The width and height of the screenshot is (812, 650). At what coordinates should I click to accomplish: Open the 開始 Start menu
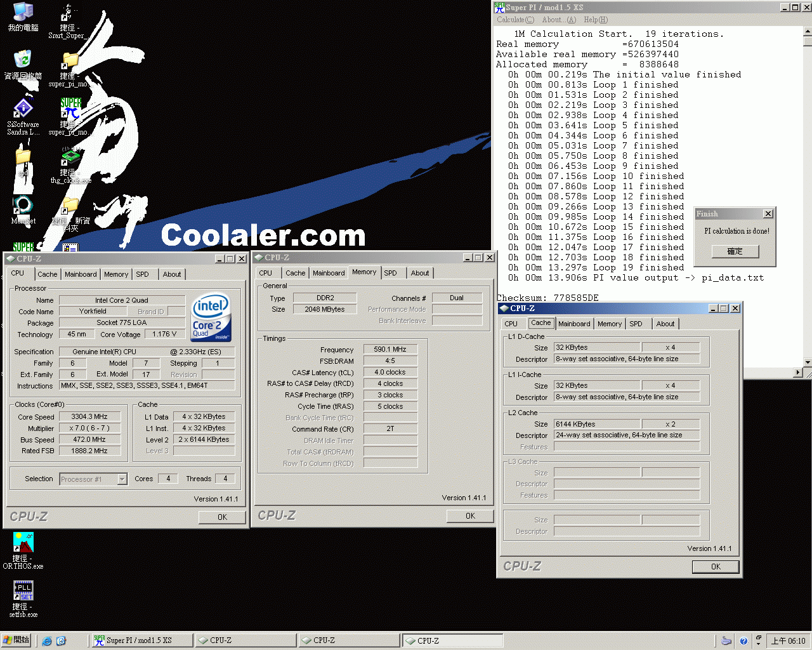click(x=16, y=640)
